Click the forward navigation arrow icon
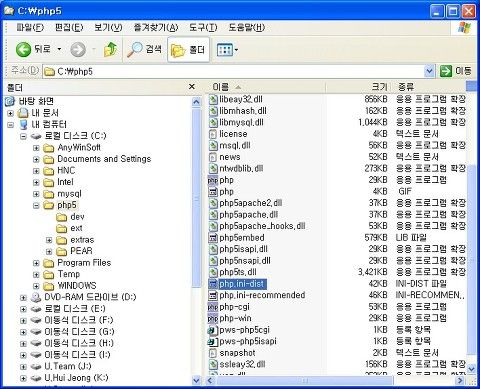The height and width of the screenshot is (389, 480). [78, 50]
